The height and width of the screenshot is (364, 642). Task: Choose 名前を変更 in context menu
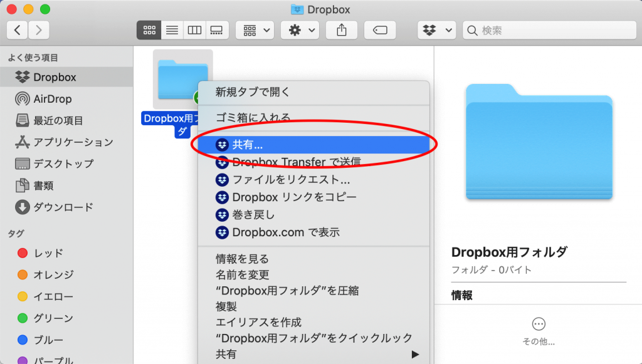[313, 275]
